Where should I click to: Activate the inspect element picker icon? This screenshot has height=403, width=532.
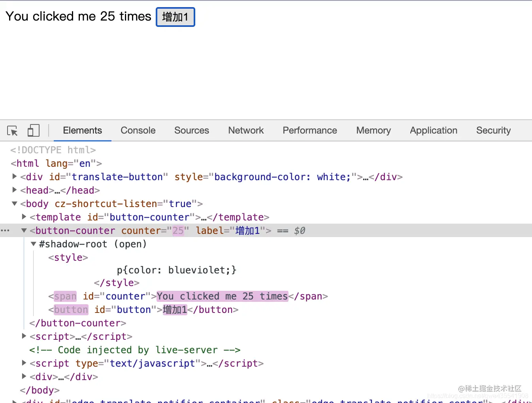tap(12, 131)
